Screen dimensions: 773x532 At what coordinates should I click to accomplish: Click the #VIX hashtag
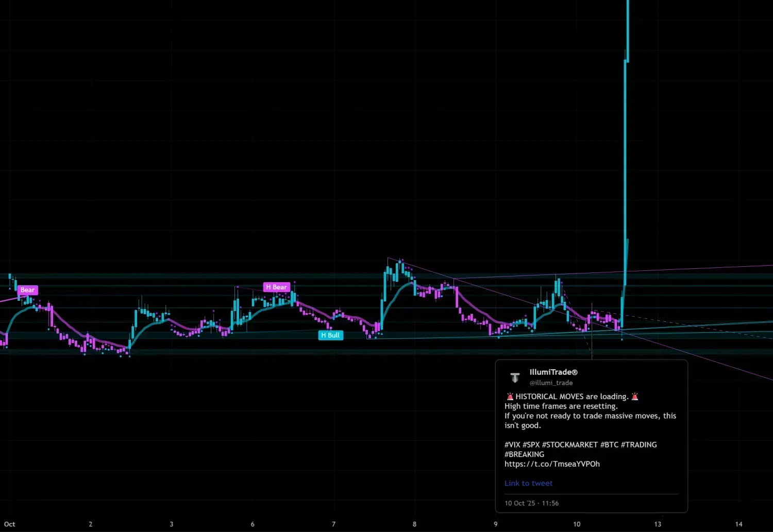513,444
